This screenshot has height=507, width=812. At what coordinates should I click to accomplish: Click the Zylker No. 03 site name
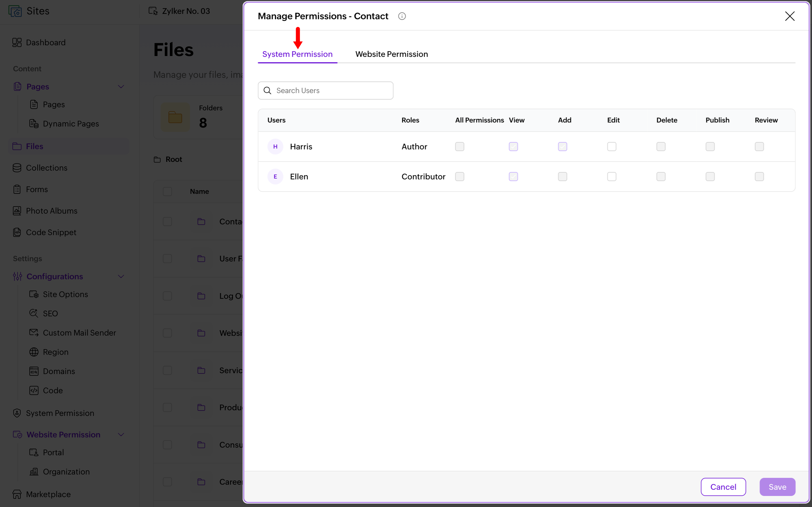click(x=186, y=11)
